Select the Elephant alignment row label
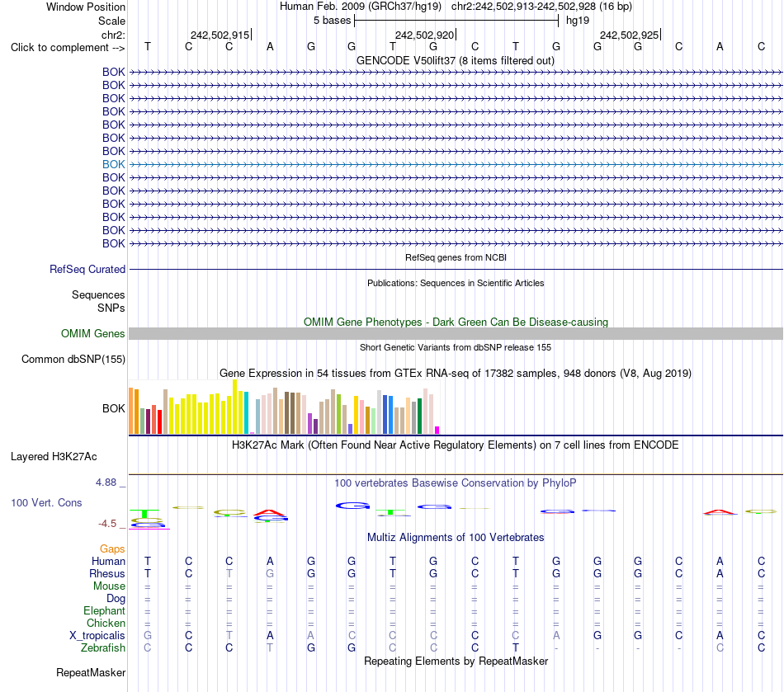 coord(104,610)
